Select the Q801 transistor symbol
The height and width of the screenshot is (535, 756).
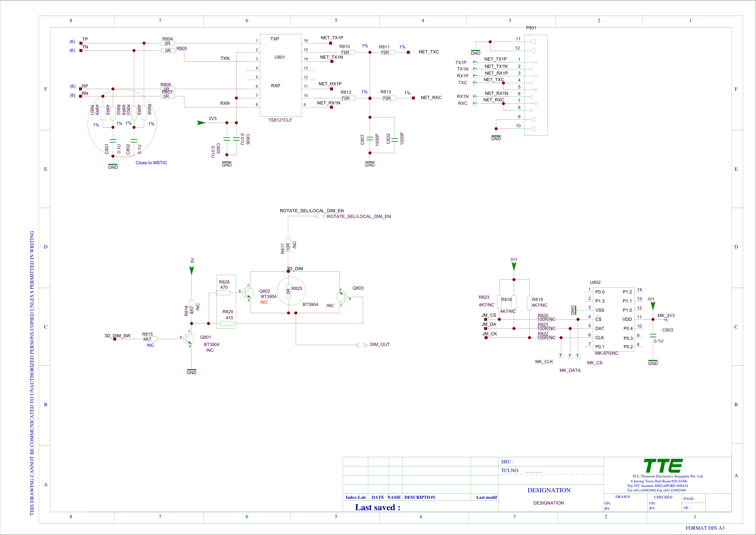189,339
